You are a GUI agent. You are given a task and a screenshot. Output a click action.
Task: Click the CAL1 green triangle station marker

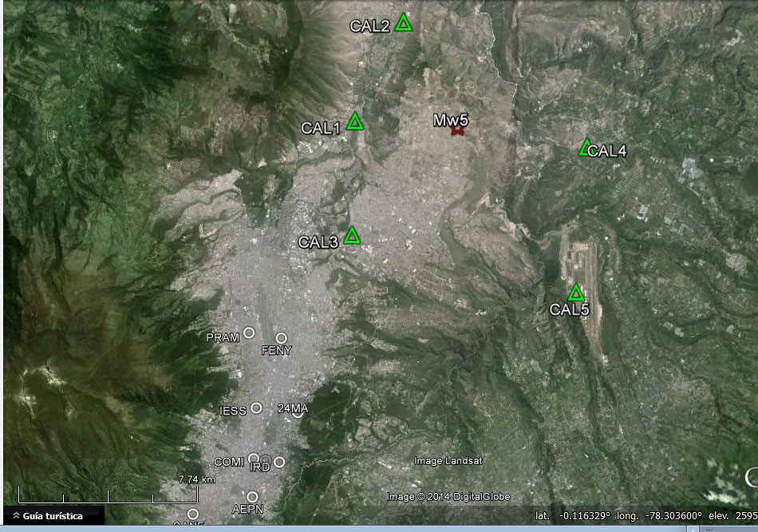(355, 122)
